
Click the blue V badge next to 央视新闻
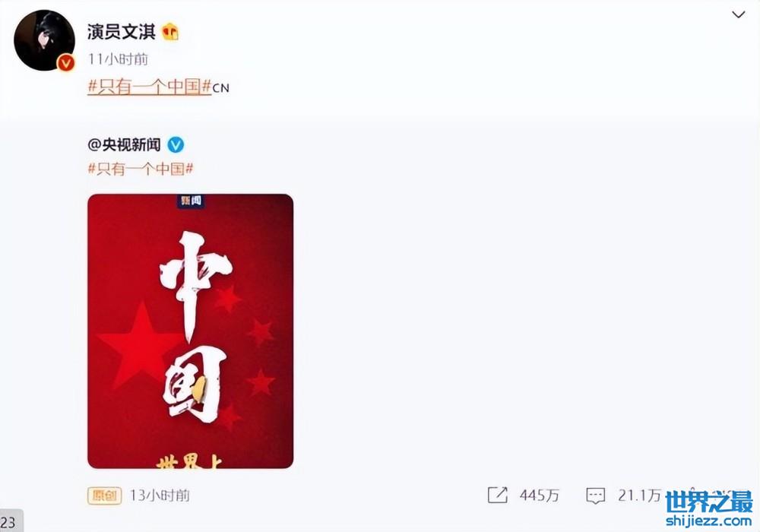coord(176,144)
